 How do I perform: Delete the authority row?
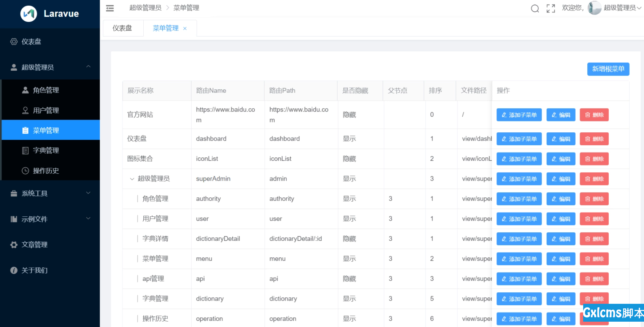[594, 199]
